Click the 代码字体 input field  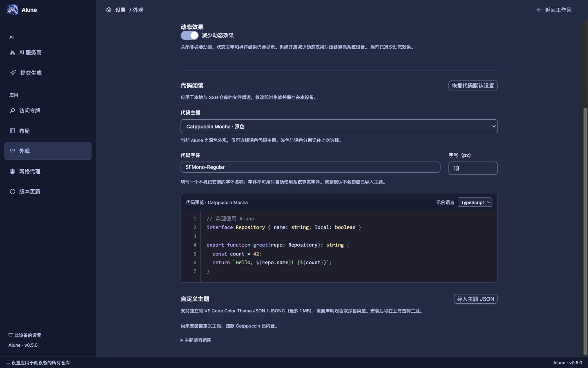[310, 167]
